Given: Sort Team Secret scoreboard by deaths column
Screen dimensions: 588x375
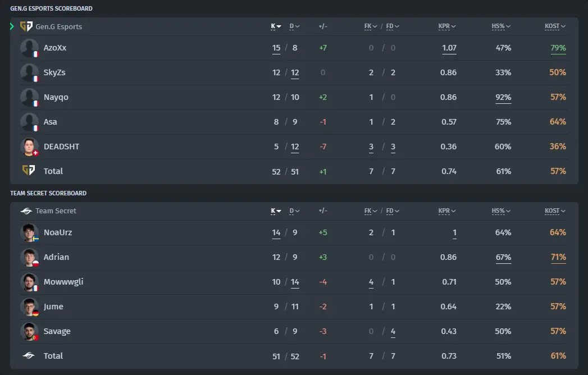Looking at the screenshot, I should point(294,211).
